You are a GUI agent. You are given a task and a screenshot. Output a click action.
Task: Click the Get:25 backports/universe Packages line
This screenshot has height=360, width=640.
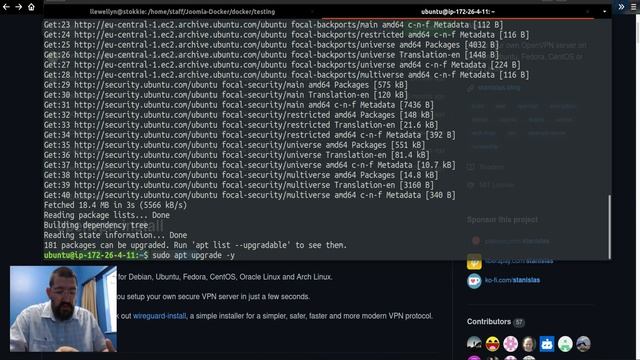pos(271,45)
